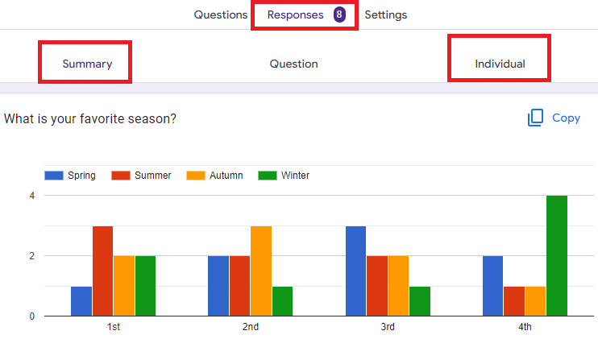Click the copy chart icon
Image resolution: width=598 pixels, height=364 pixels.
pyautogui.click(x=535, y=118)
